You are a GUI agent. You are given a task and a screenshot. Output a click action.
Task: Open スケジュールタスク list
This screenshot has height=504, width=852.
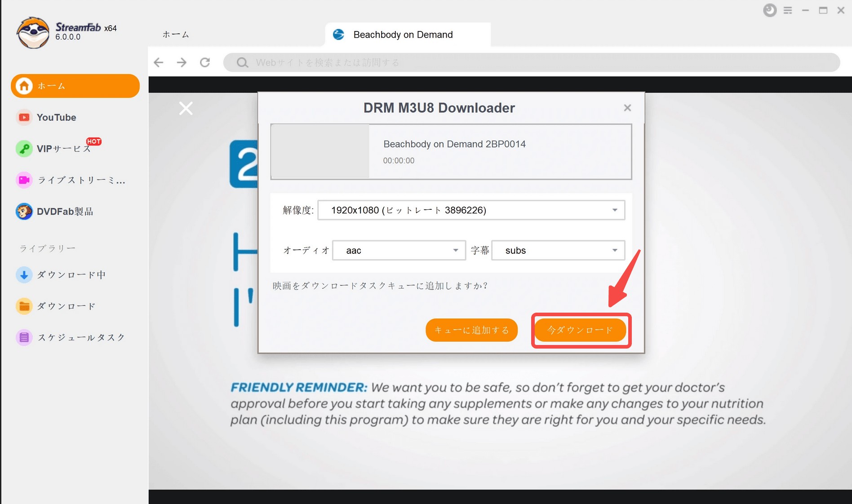81,337
